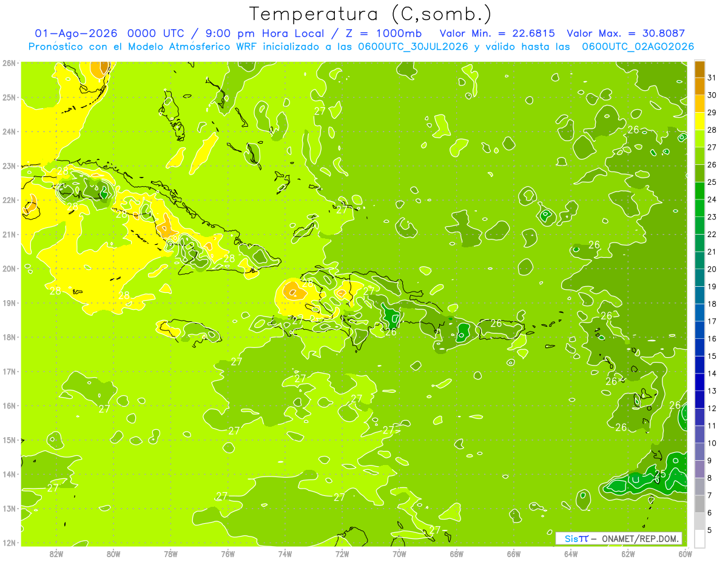Click the color scale's 20 value label

(712, 269)
